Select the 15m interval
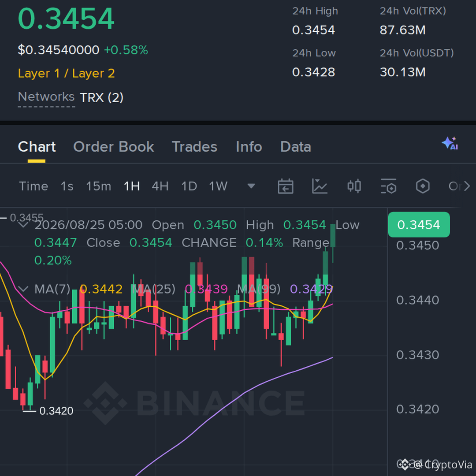The height and width of the screenshot is (476, 476). (x=99, y=186)
